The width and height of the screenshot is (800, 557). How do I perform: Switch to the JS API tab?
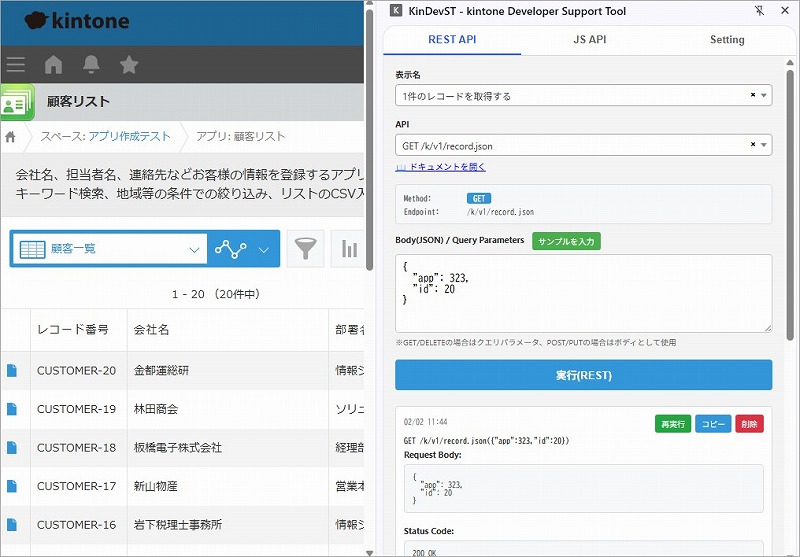(590, 40)
